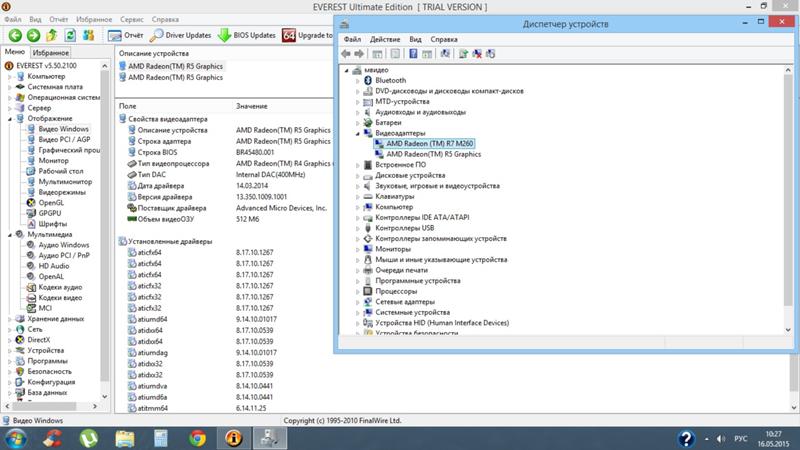Switch to the Меню tab in sidebar
This screenshot has width=800, height=450.
tap(15, 52)
